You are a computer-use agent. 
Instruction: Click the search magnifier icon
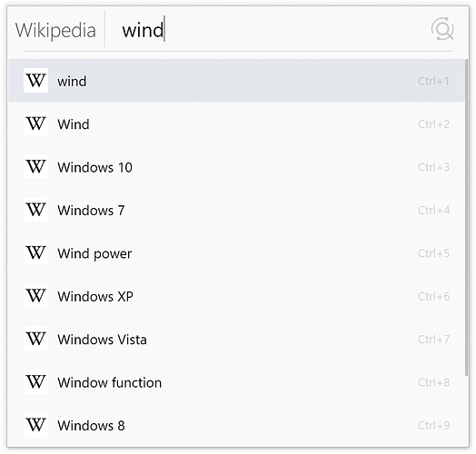click(x=442, y=29)
